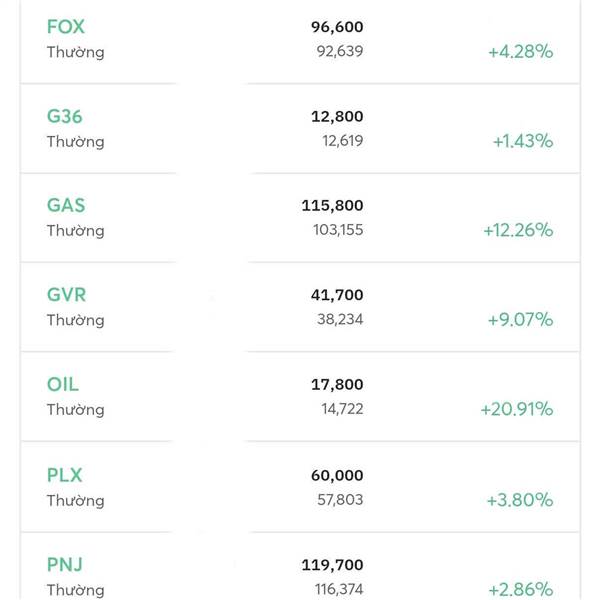The height and width of the screenshot is (600, 600).
Task: Click Thường label under G36
Action: pos(75,141)
